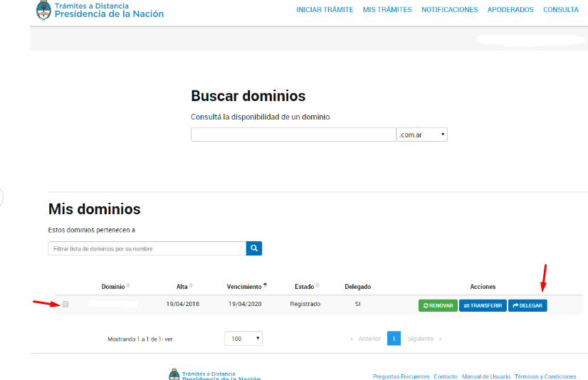Click the Presidencia de la Nación logo

tap(100, 10)
